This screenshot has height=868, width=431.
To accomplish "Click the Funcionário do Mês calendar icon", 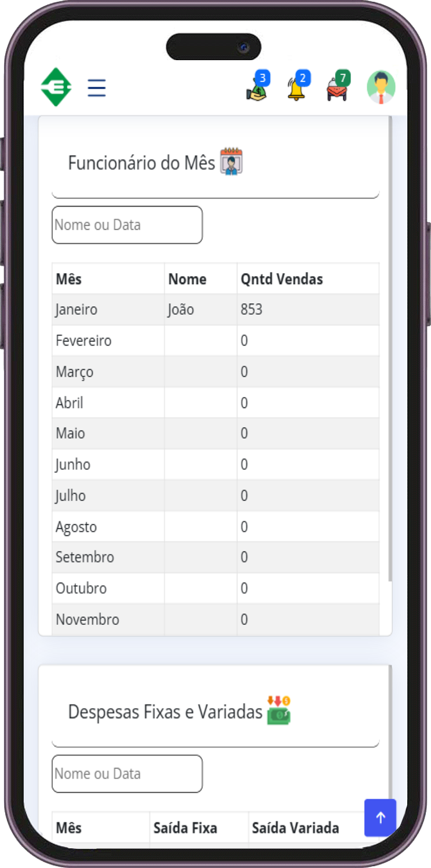I will click(231, 162).
